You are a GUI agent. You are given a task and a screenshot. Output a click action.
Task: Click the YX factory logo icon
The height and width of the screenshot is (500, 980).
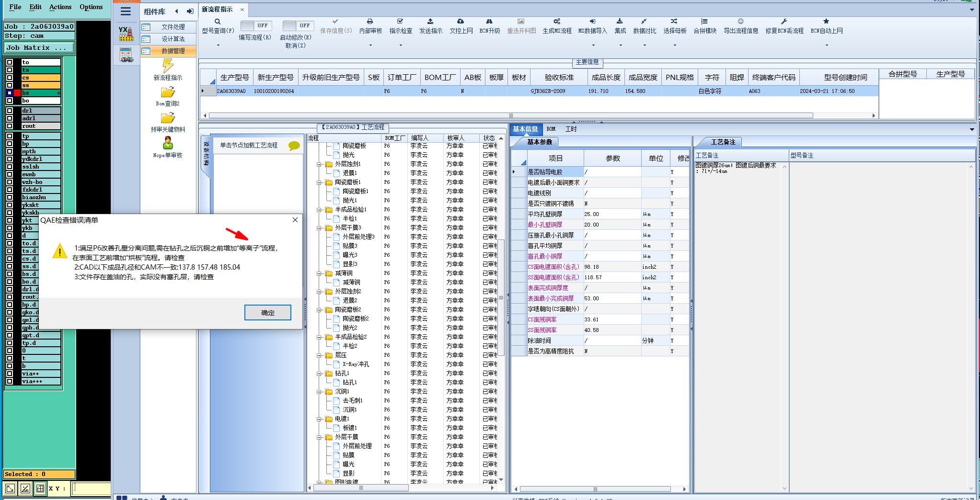coord(126,34)
